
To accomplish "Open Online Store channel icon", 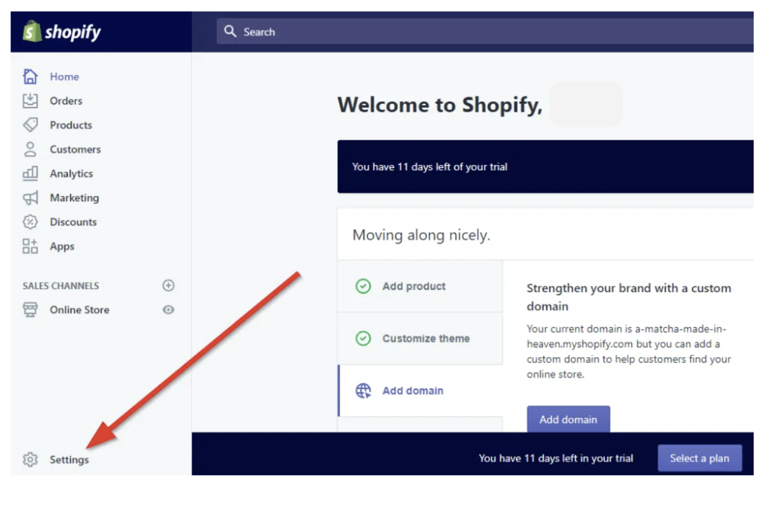I will click(x=30, y=310).
